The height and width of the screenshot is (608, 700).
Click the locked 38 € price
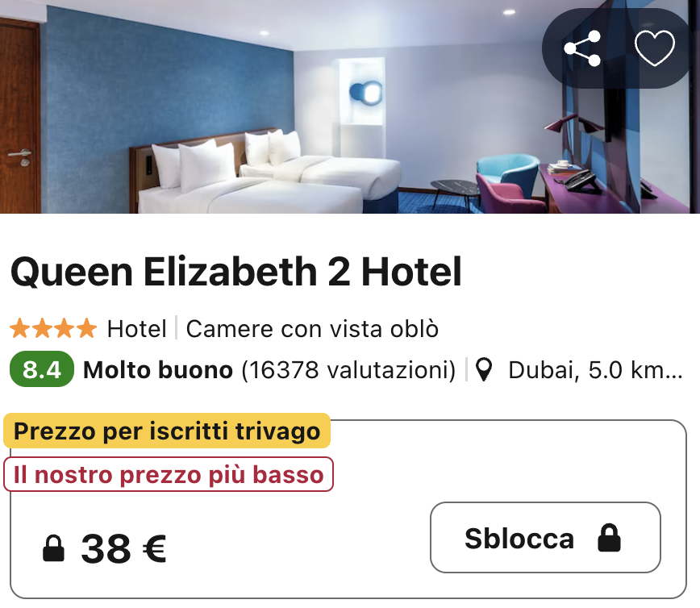coord(123,548)
